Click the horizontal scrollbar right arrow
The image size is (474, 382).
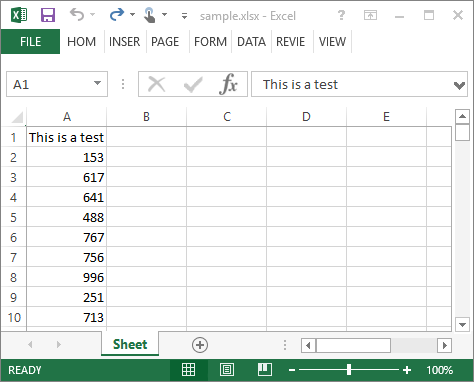click(x=444, y=345)
